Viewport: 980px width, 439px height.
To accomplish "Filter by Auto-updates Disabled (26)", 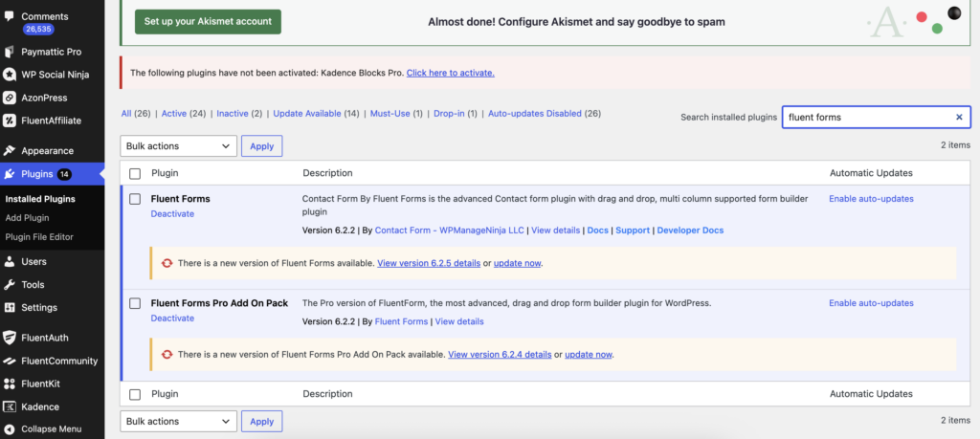I will (x=545, y=114).
